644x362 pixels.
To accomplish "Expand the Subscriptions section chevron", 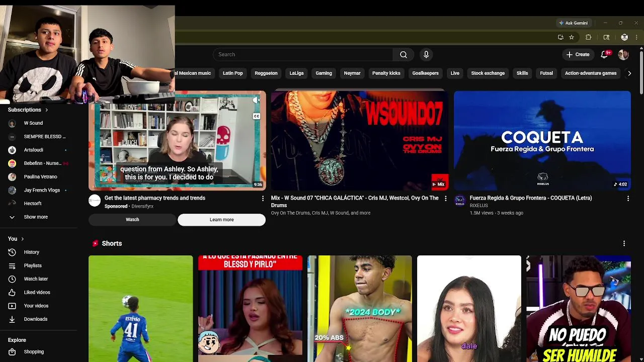I will [x=46, y=110].
